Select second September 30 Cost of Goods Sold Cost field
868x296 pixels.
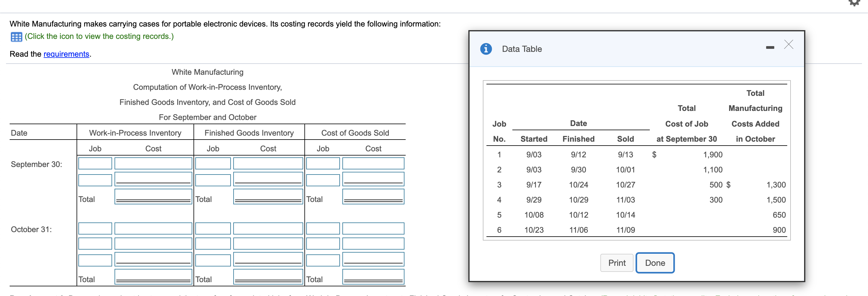point(373,179)
